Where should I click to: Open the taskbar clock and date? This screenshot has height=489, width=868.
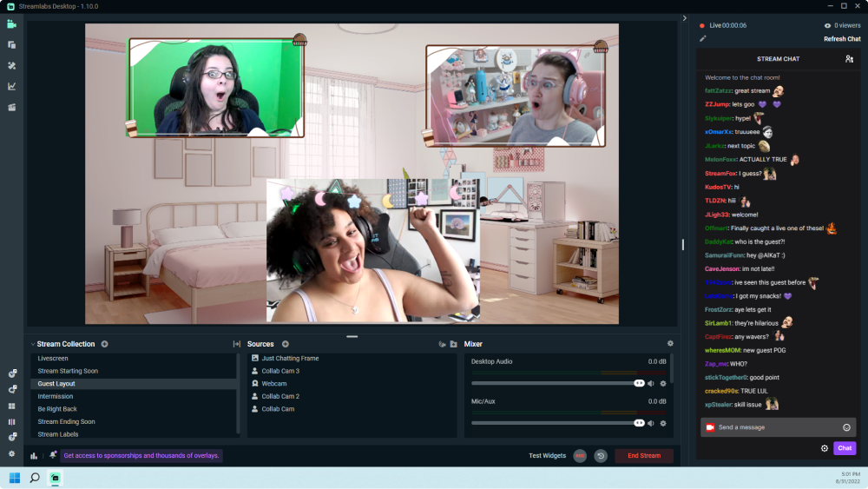click(847, 478)
